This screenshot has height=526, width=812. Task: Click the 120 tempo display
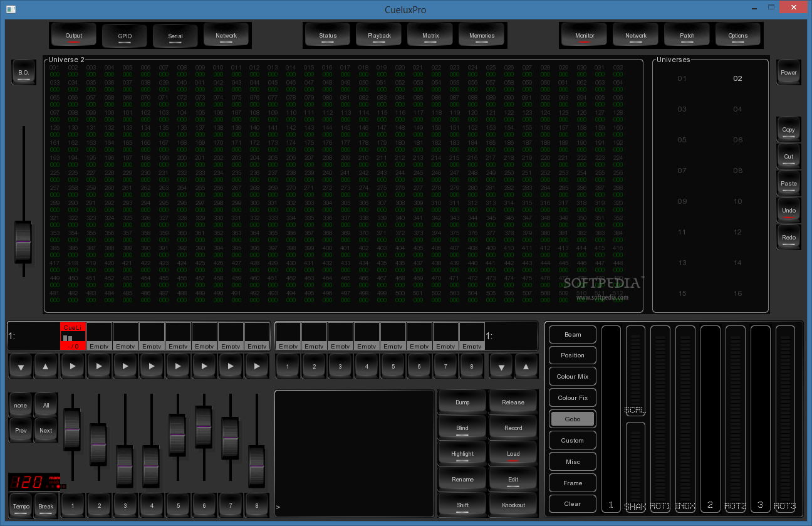pyautogui.click(x=34, y=481)
